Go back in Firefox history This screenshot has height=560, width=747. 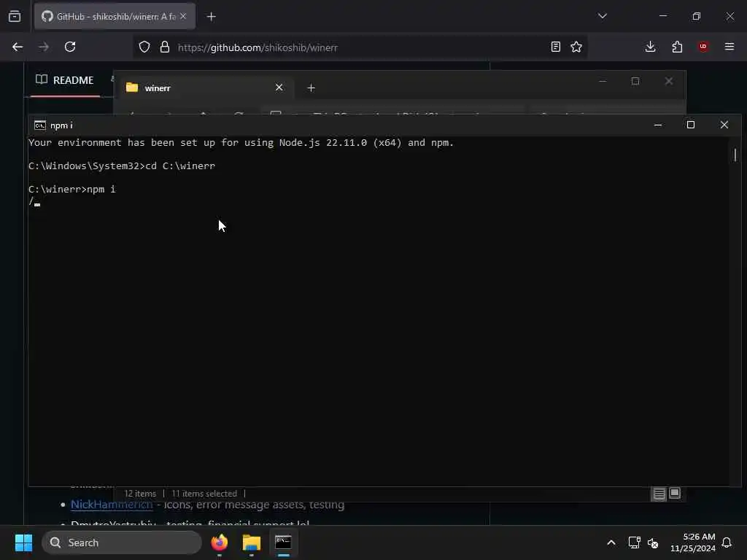coord(18,47)
